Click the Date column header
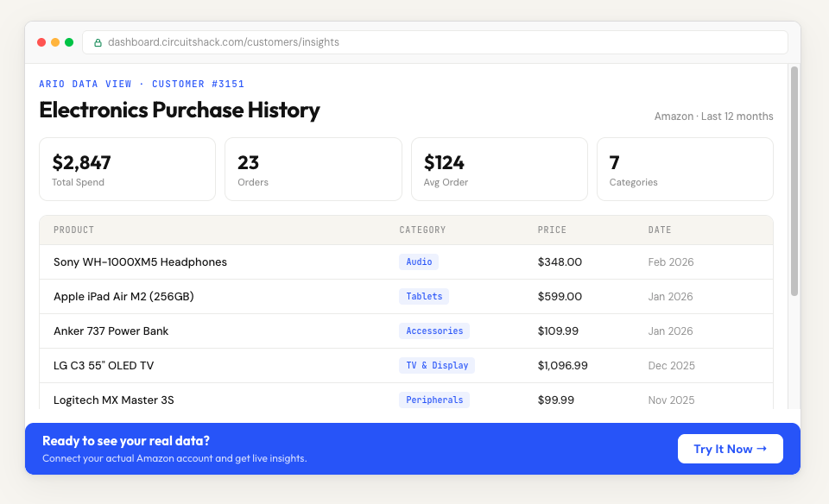Image resolution: width=829 pixels, height=504 pixels. pyautogui.click(x=660, y=230)
